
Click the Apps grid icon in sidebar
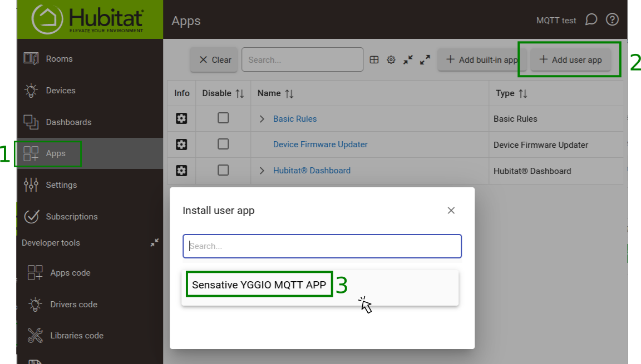point(31,153)
